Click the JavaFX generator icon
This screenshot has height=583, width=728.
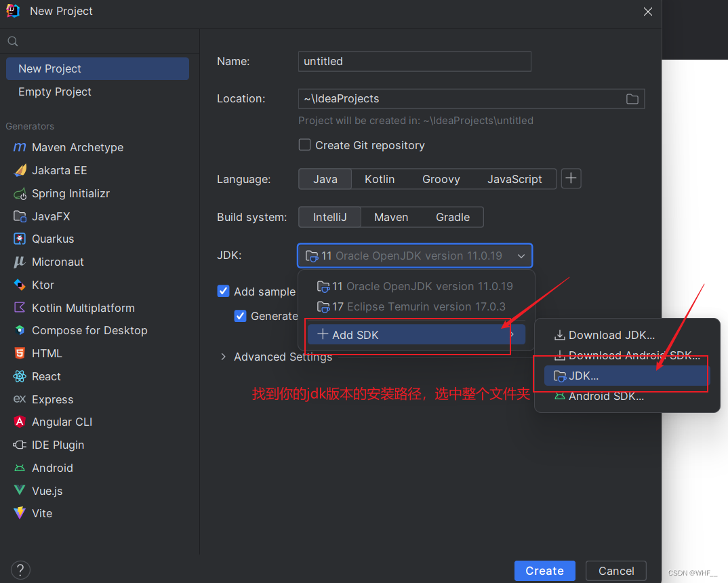click(20, 216)
